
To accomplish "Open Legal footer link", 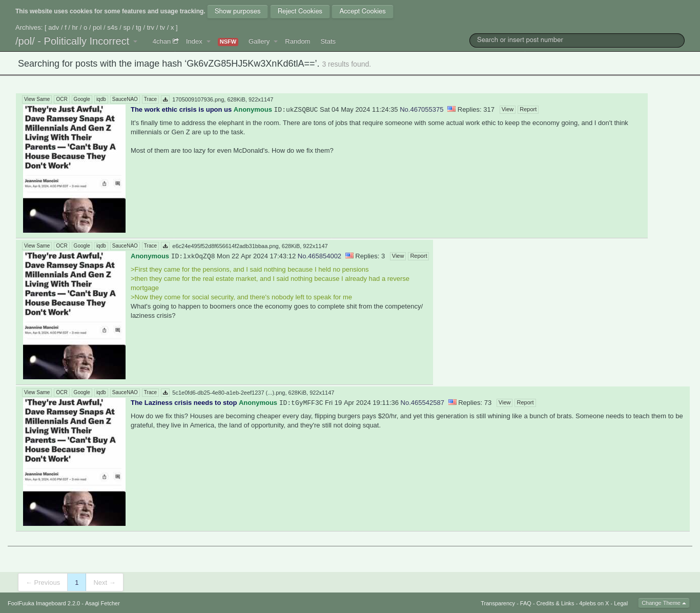I will click(x=621, y=603).
